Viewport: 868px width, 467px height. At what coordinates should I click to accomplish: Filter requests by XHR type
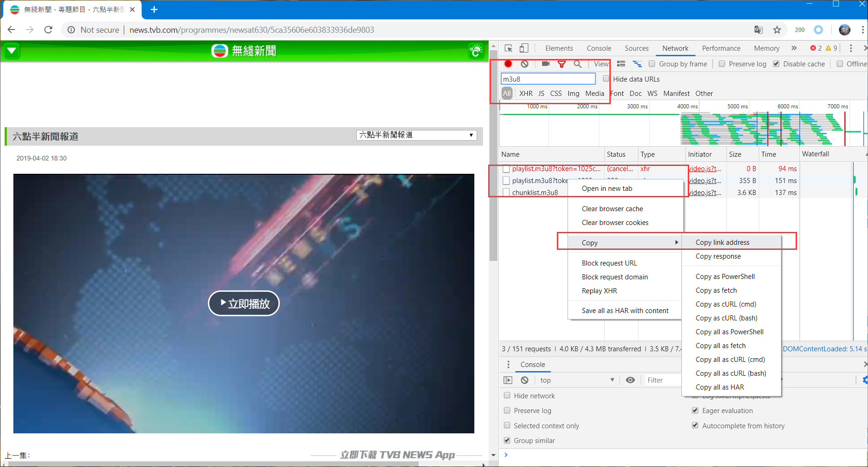[526, 94]
